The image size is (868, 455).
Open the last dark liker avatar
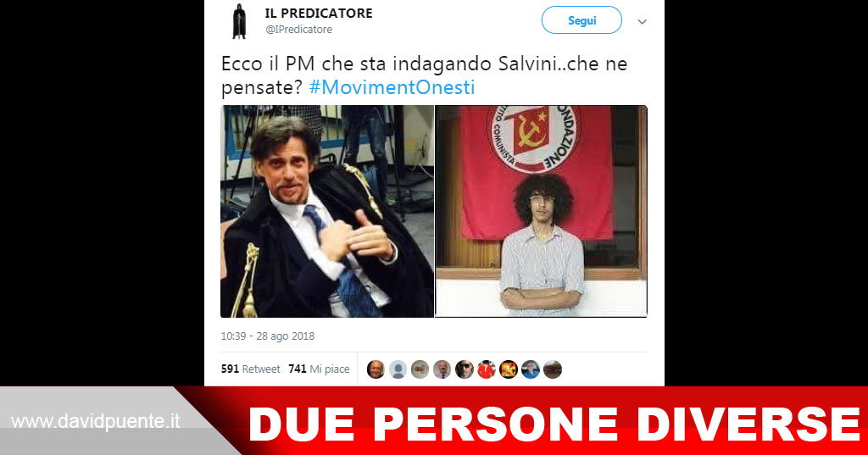pyautogui.click(x=553, y=369)
